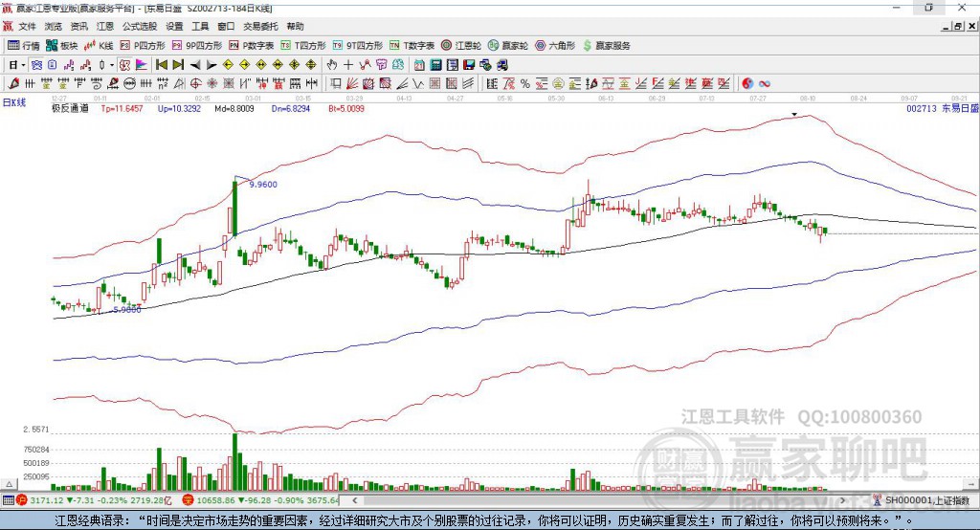Image resolution: width=980 pixels, height=530 pixels.
Task: Open the T四方形 tool
Action: click(x=303, y=46)
